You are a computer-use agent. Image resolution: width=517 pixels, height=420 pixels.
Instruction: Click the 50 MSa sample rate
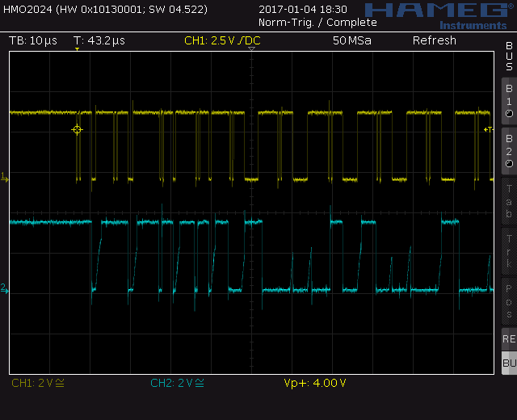pyautogui.click(x=352, y=40)
